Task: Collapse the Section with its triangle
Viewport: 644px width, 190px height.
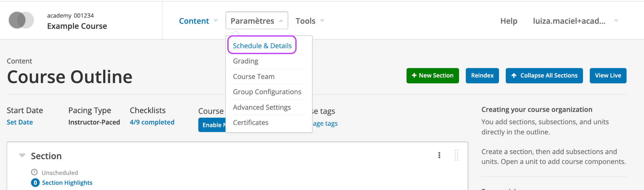Action: [22, 155]
